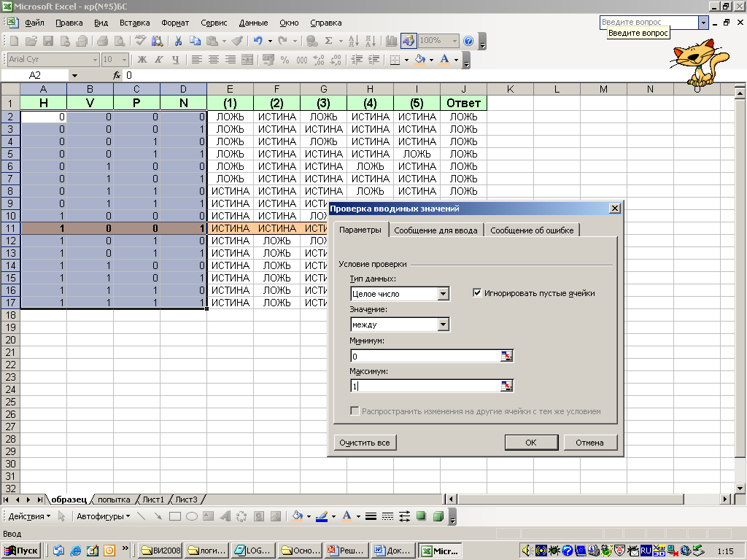The width and height of the screenshot is (747, 560).
Task: Toggle 'Игнорировать пустые ячейки' checkbox
Action: (478, 293)
